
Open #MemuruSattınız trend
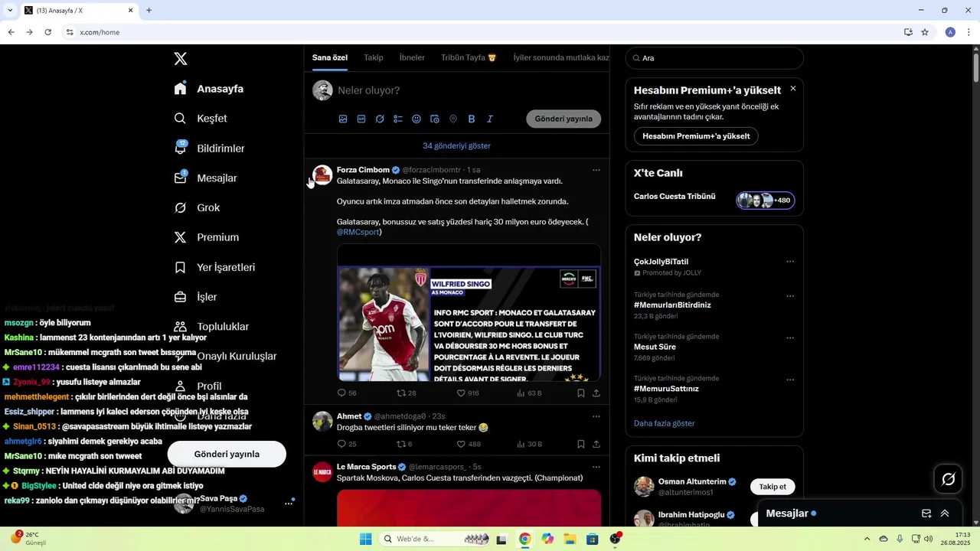tap(666, 389)
